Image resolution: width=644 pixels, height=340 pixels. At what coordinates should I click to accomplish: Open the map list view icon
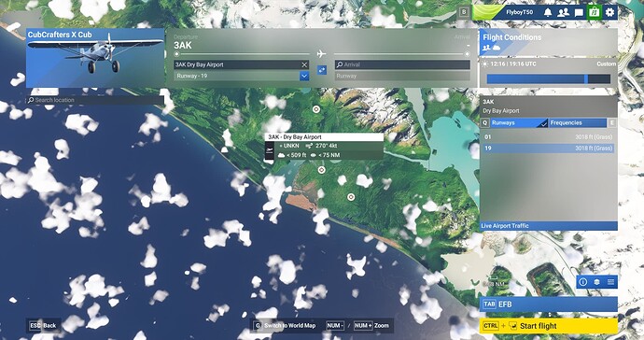point(610,282)
